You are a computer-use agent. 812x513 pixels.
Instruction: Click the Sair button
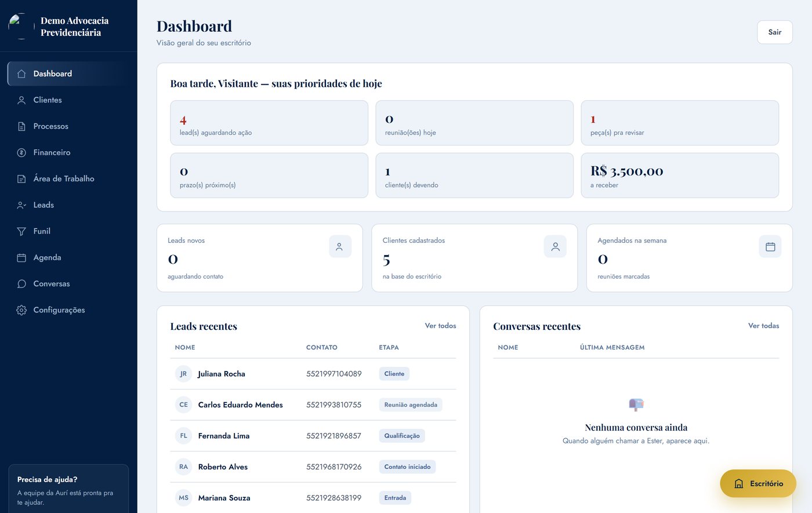[x=775, y=32]
